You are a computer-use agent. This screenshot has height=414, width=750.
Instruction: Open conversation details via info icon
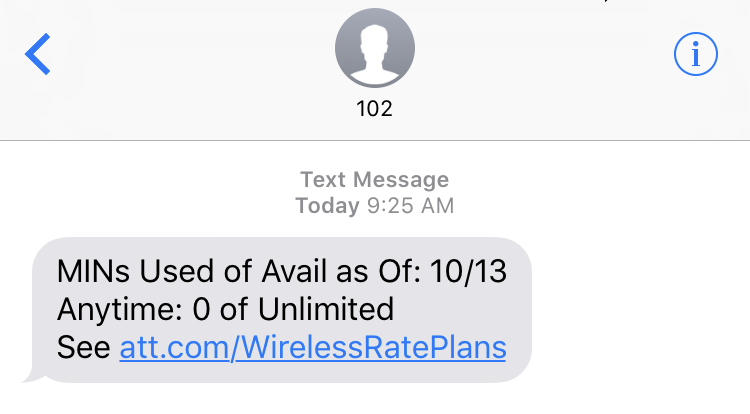pyautogui.click(x=696, y=54)
